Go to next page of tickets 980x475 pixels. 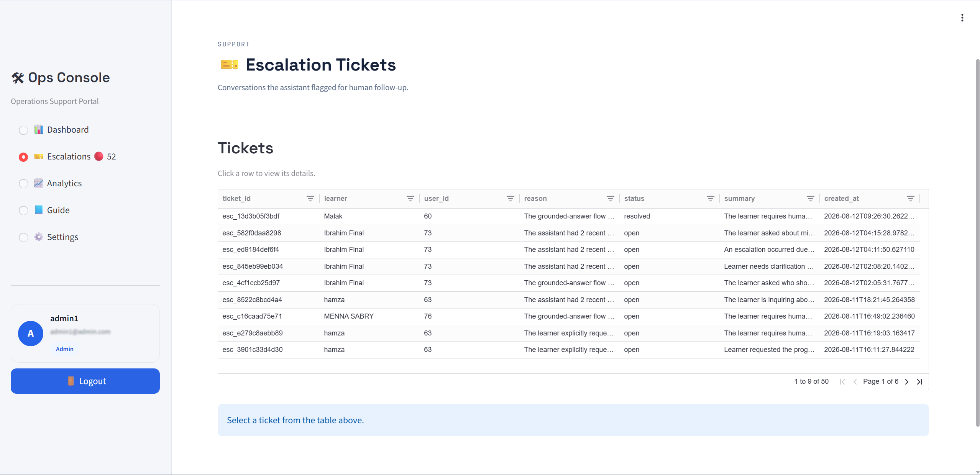[906, 382]
